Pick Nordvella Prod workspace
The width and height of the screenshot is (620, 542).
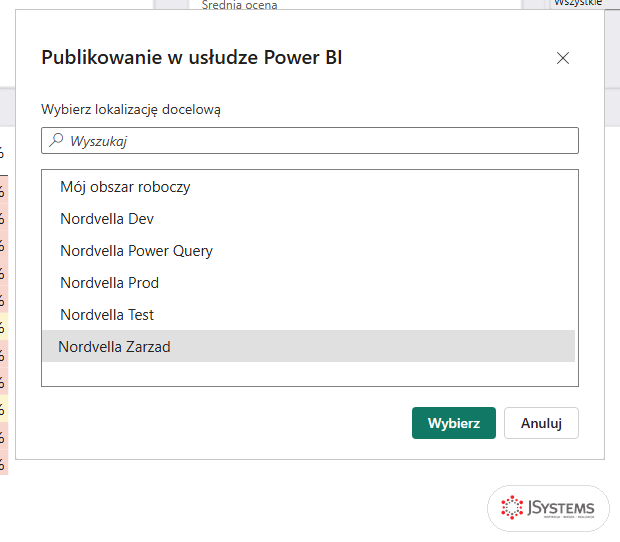[x=308, y=283]
